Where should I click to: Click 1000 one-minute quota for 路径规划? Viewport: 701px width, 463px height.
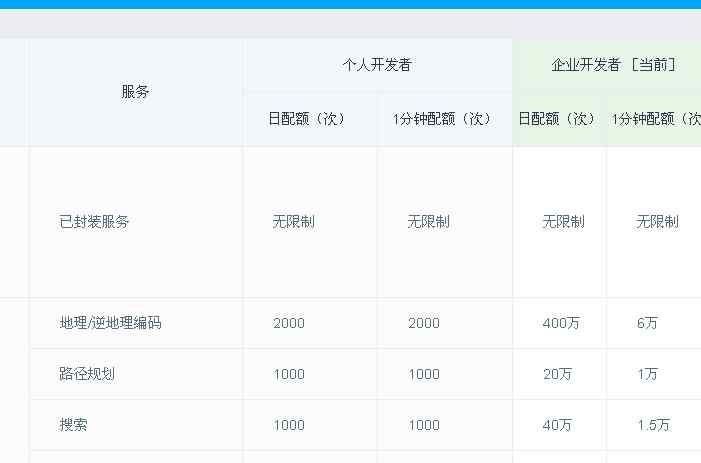click(x=424, y=374)
